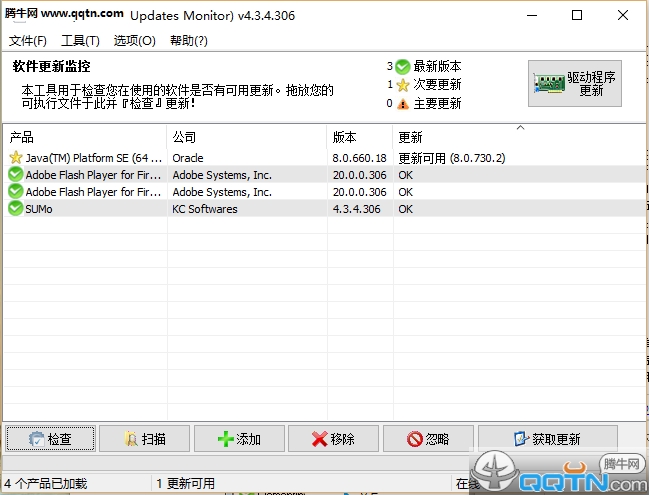Click the green check icon beside 最新版本

pos(402,66)
